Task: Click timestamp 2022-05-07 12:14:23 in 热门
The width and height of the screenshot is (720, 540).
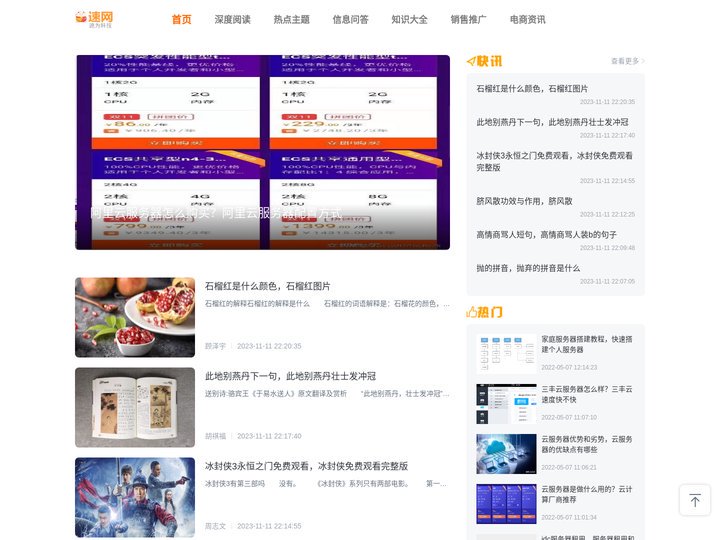Action: point(569,367)
